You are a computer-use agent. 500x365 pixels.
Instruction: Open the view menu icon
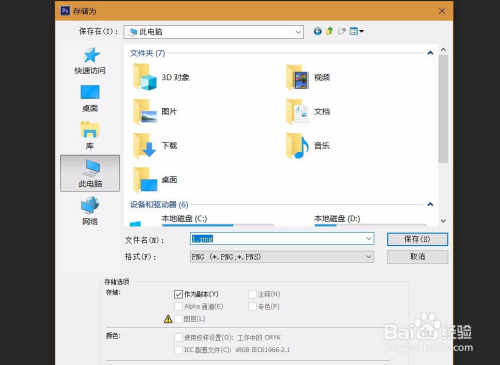356,31
